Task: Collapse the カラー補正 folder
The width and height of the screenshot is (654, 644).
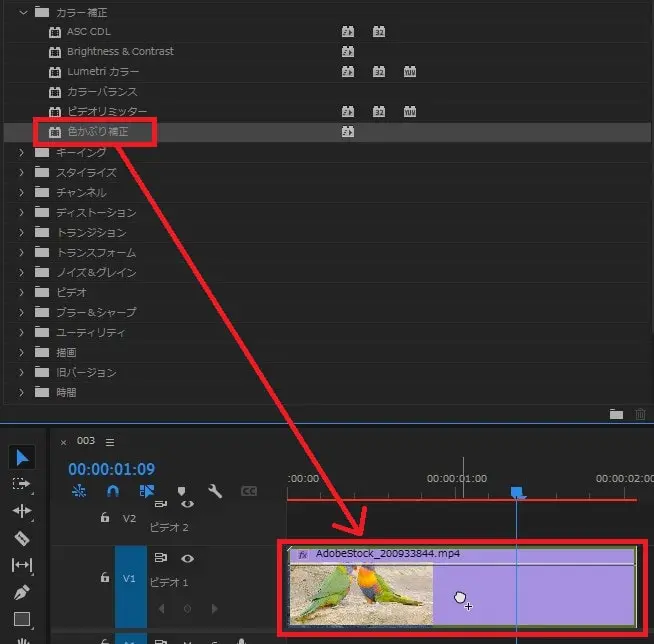Action: [23, 12]
